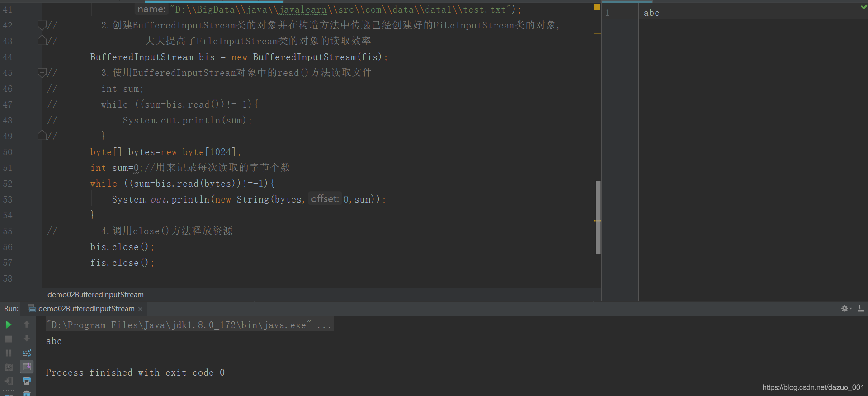
Task: Rerun demo02BufferedInputStream with green play button
Action: pos(8,325)
